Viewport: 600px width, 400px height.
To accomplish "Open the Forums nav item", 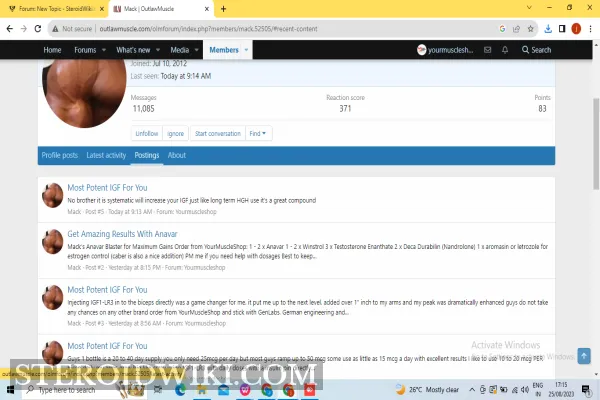I will (x=85, y=50).
